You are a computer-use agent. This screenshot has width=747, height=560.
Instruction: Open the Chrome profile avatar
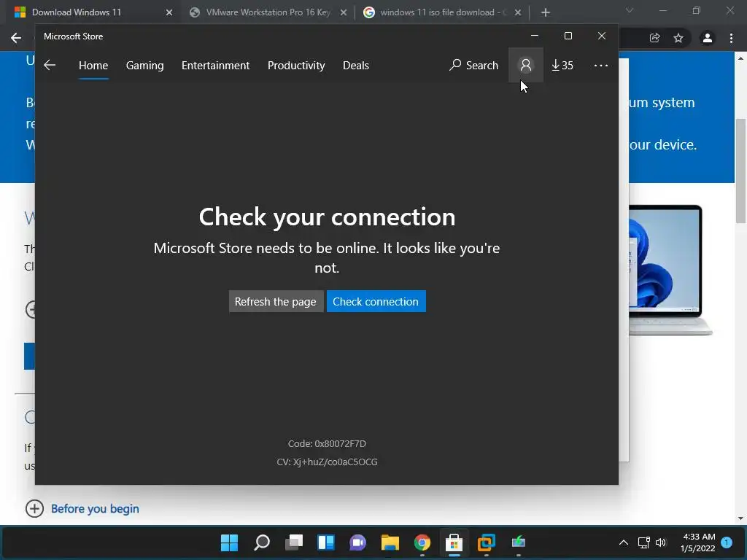(708, 38)
